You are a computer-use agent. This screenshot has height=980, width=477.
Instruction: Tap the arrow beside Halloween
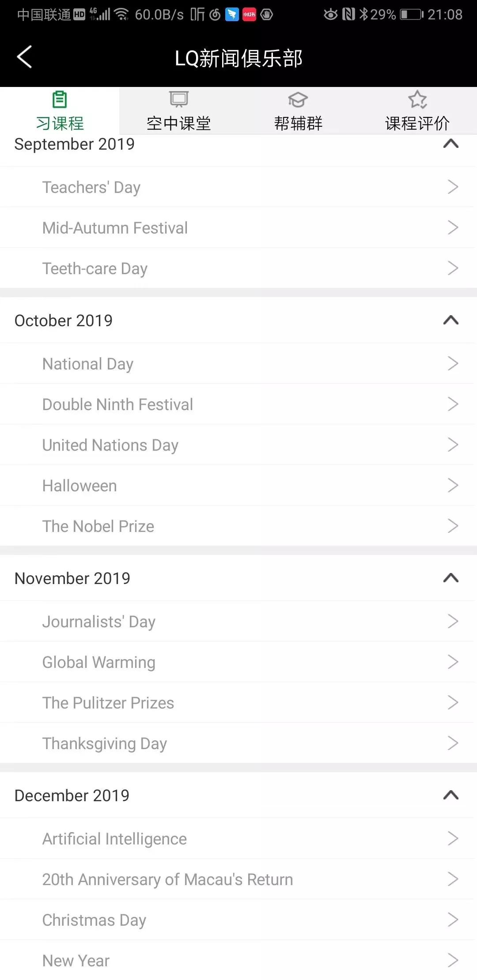[453, 485]
